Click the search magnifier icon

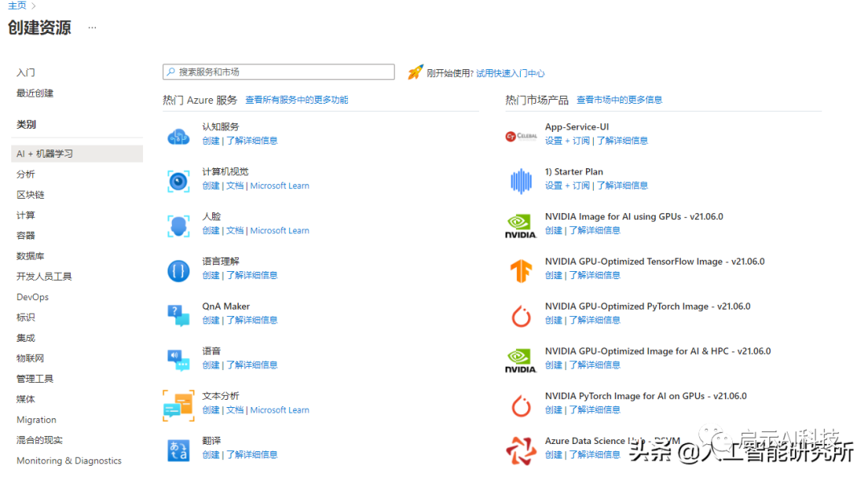click(x=171, y=72)
